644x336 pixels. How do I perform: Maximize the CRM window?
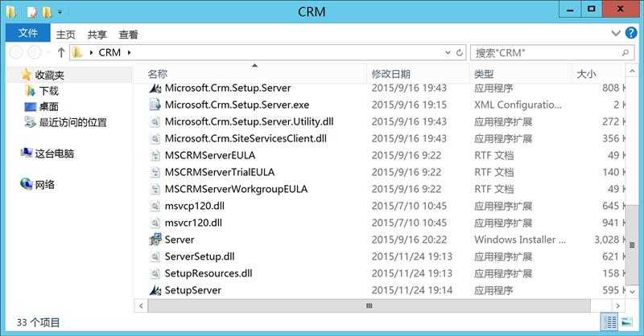pyautogui.click(x=591, y=9)
